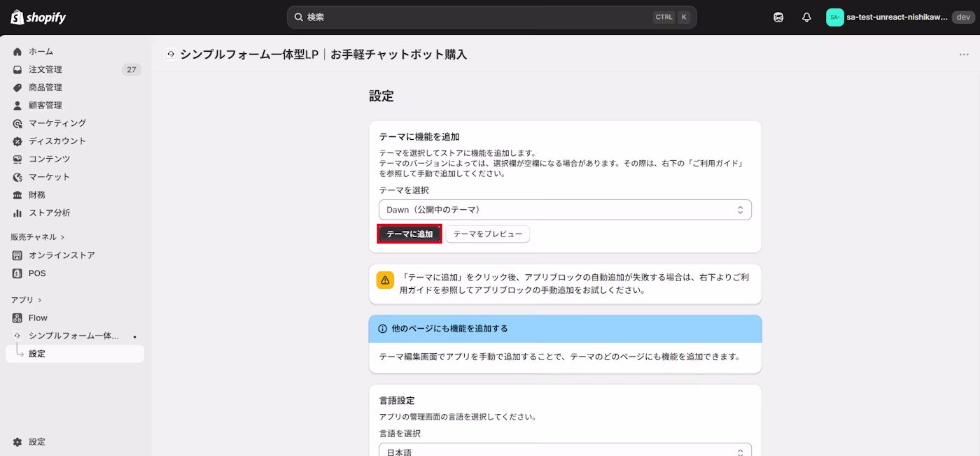
Task: Open ストア分析 menu item
Action: tap(50, 213)
